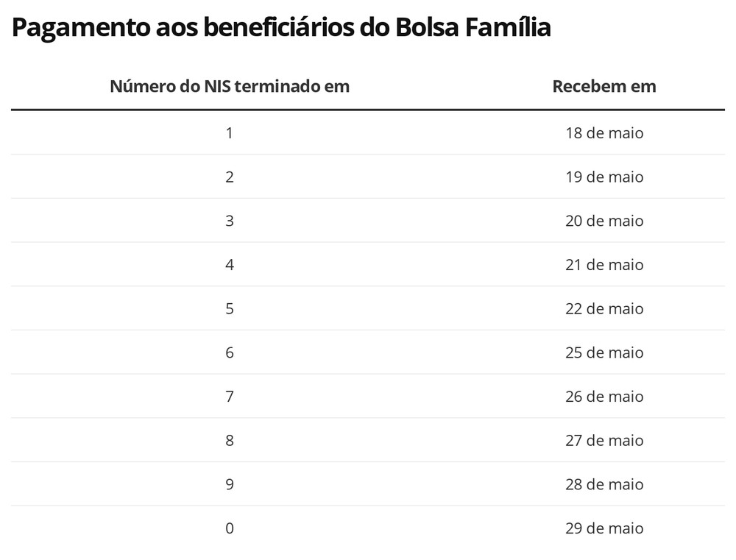736x560 pixels.
Task: Click the '22 de maio' date cell
Action: pyautogui.click(x=604, y=309)
